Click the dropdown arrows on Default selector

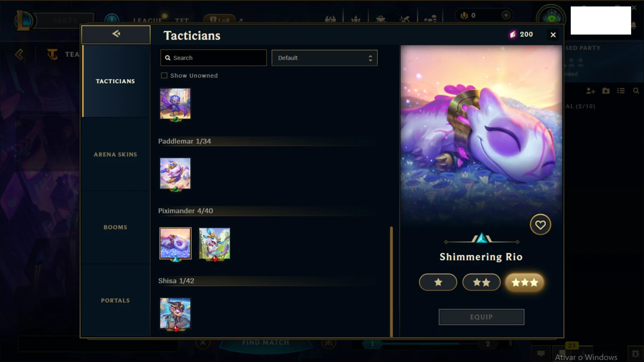[370, 58]
